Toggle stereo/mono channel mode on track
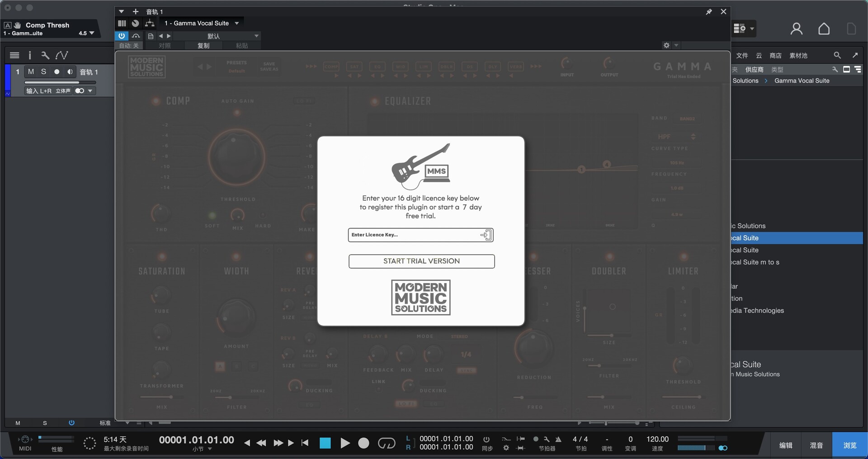The width and height of the screenshot is (868, 459). pyautogui.click(x=80, y=91)
